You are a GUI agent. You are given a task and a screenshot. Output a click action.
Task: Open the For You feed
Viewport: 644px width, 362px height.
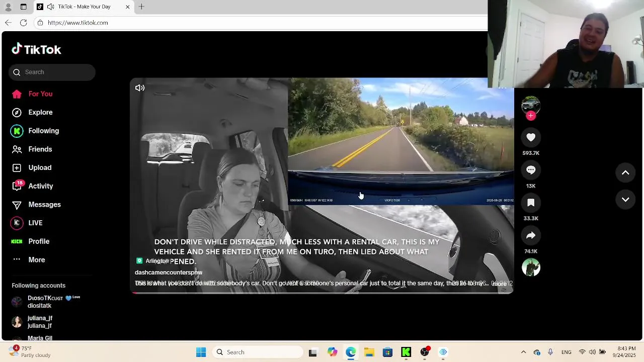coord(32,94)
